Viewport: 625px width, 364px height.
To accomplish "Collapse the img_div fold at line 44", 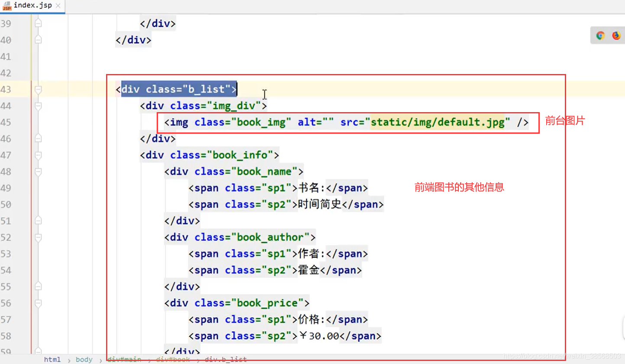I will pos(38,106).
